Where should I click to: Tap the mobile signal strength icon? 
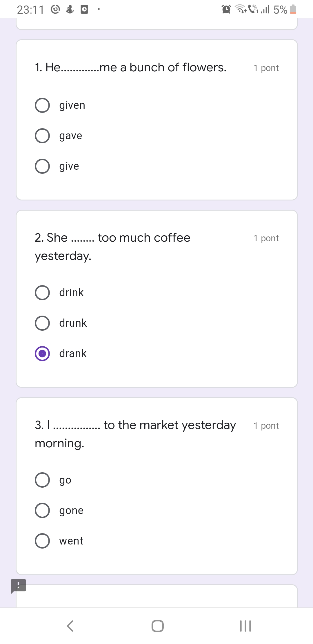click(x=265, y=10)
